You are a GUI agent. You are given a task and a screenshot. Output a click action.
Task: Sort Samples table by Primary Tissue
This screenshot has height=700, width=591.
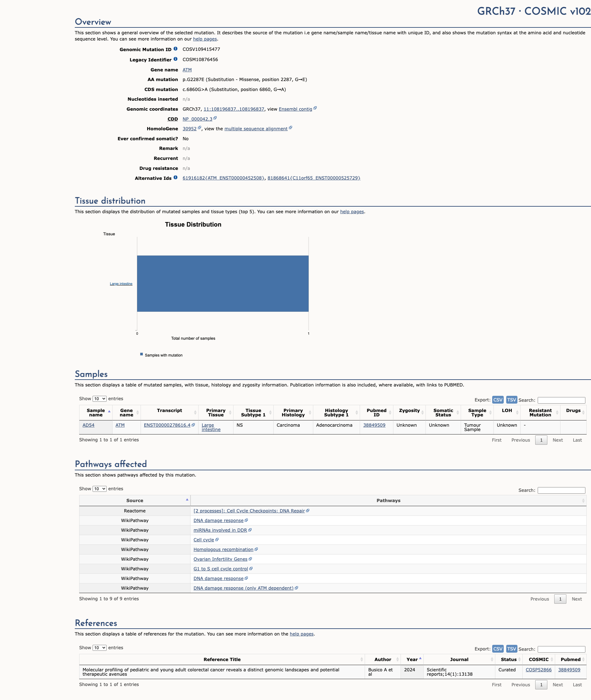click(x=216, y=413)
